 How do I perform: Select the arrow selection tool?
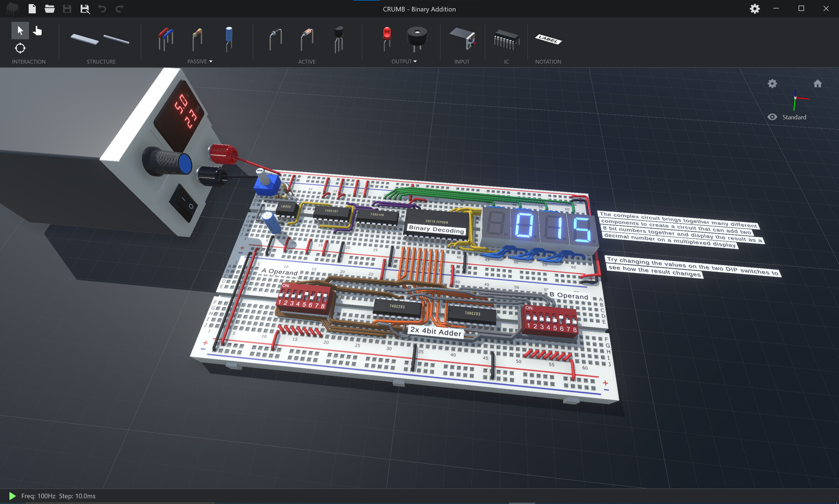point(20,30)
